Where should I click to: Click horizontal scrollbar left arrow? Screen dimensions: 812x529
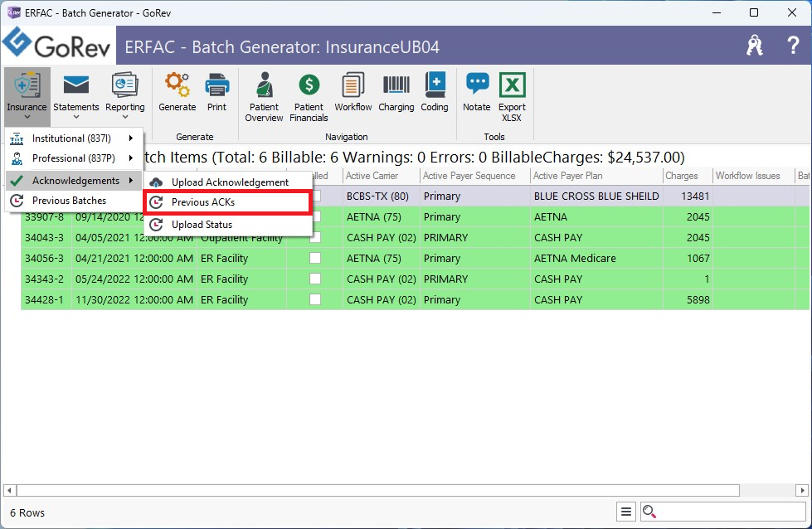click(x=9, y=490)
